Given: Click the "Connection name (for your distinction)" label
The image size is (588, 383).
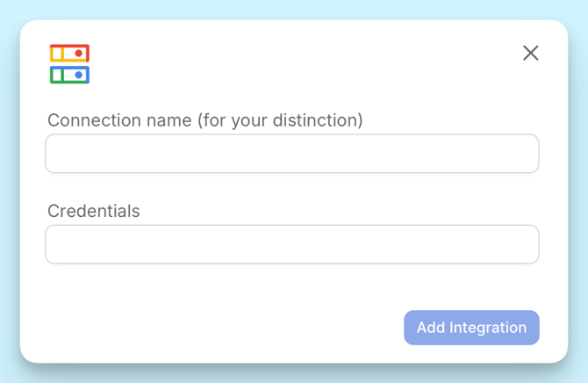Looking at the screenshot, I should coord(204,120).
